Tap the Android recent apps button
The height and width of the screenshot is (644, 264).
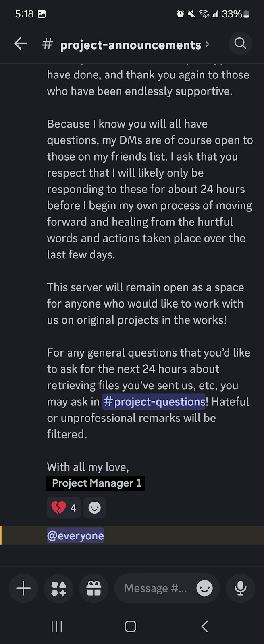[57, 626]
